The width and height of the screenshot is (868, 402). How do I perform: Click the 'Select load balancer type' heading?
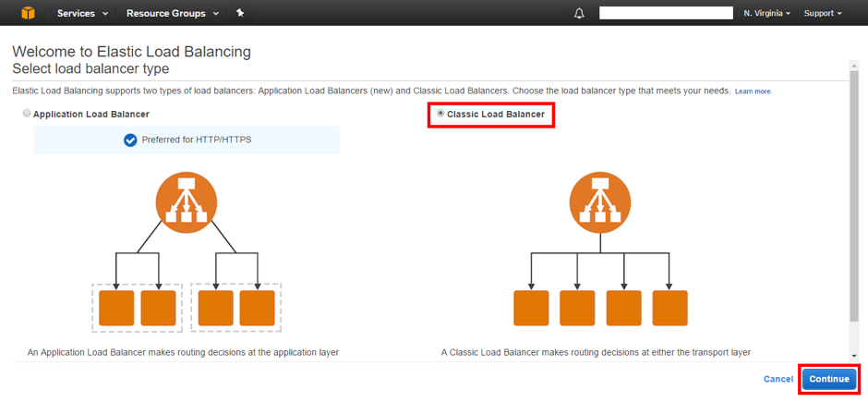coord(90,68)
